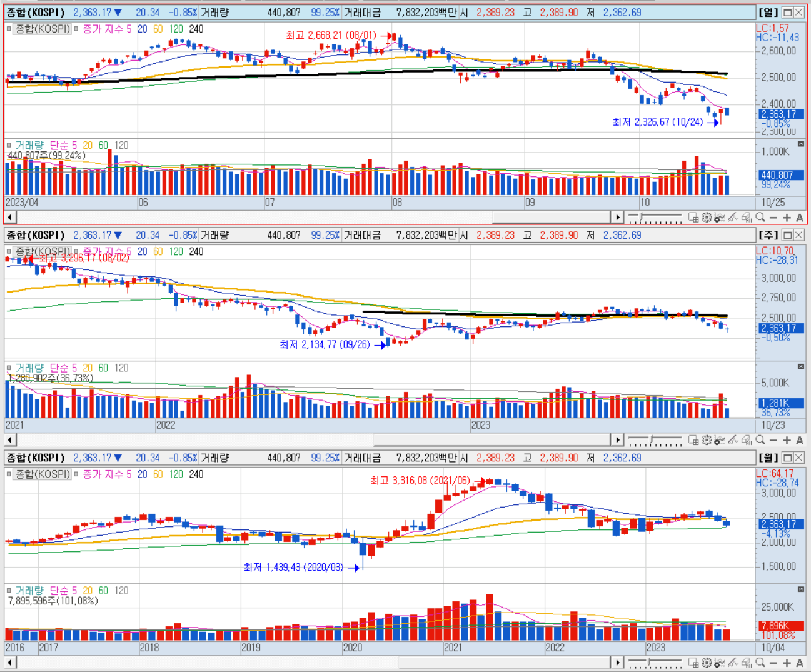This screenshot has height=672, width=811.
Task: Click the horizontal scrollbar thumb of daily chart
Action: 552,218
